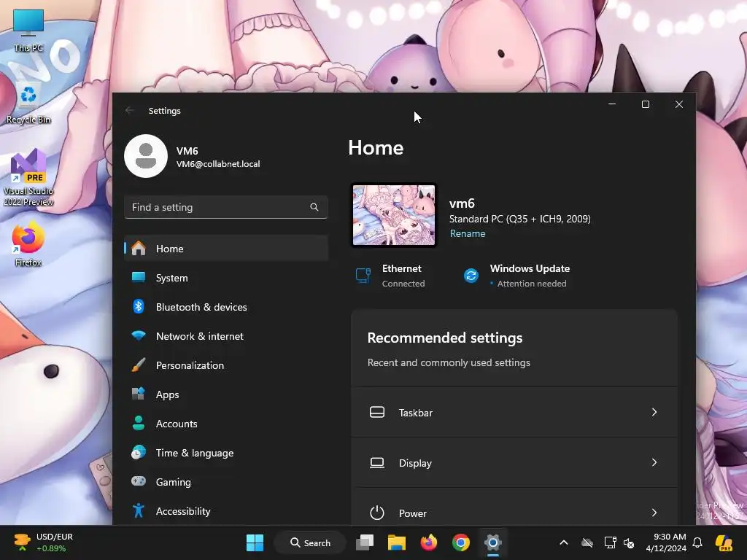Click the search magnifier in Find a setting
Image resolution: width=747 pixels, height=560 pixels.
coord(314,207)
